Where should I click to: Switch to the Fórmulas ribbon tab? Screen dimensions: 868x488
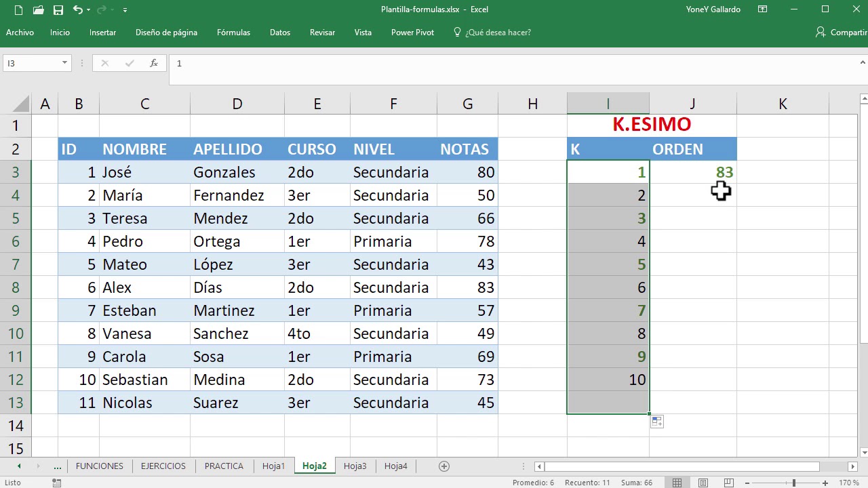(233, 32)
